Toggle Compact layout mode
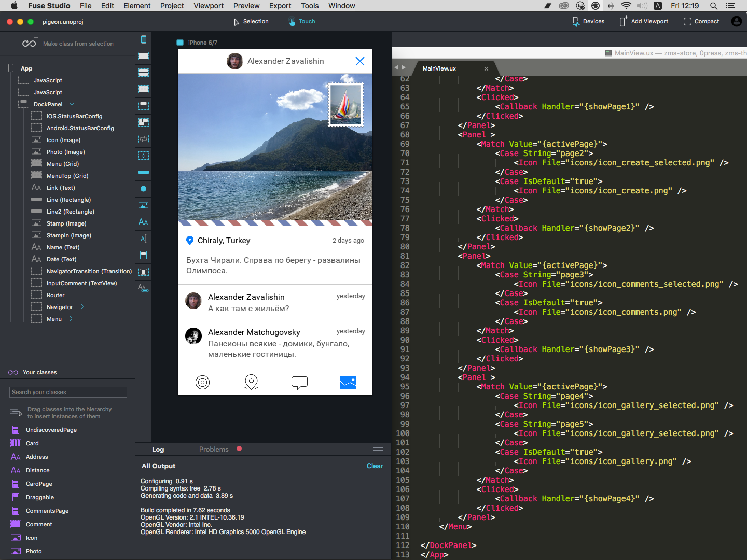This screenshot has height=560, width=747. tap(701, 22)
